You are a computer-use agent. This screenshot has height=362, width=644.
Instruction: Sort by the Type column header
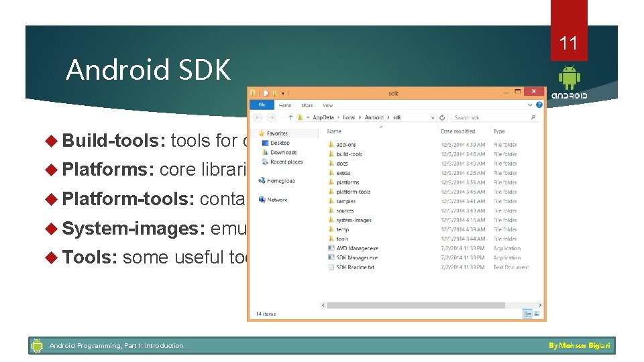(499, 131)
